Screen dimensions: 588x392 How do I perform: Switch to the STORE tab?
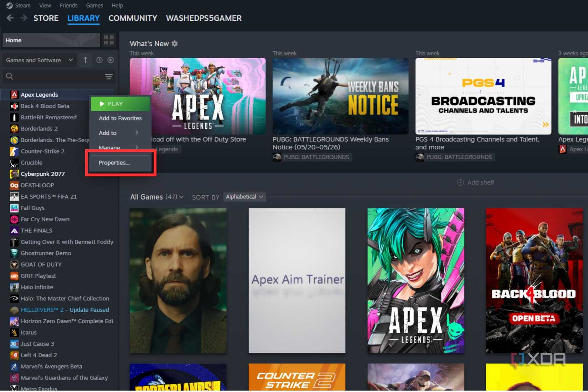tap(46, 18)
